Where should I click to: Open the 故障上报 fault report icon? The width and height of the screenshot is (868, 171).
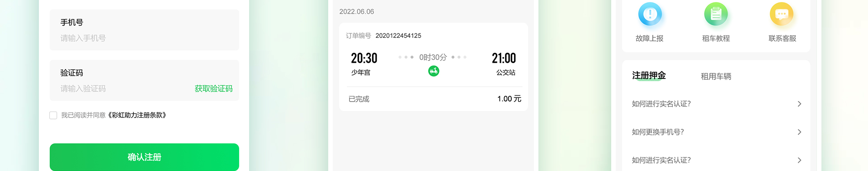650,14
